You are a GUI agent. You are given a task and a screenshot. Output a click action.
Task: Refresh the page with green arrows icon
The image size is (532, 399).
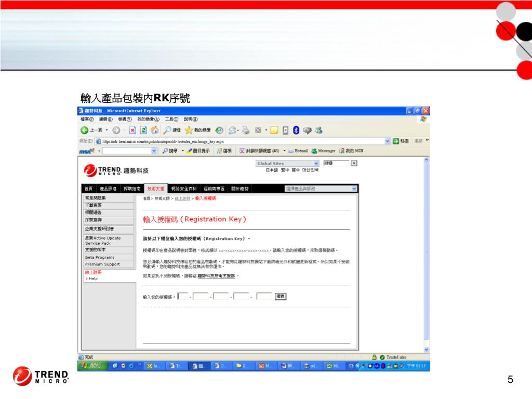pos(143,130)
